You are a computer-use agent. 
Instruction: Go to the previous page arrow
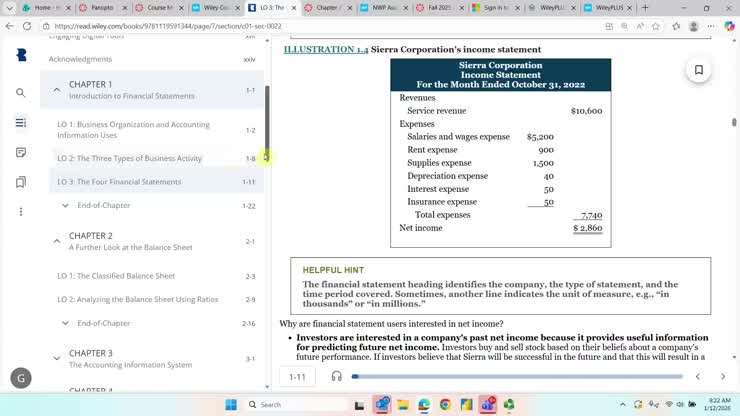(x=698, y=376)
